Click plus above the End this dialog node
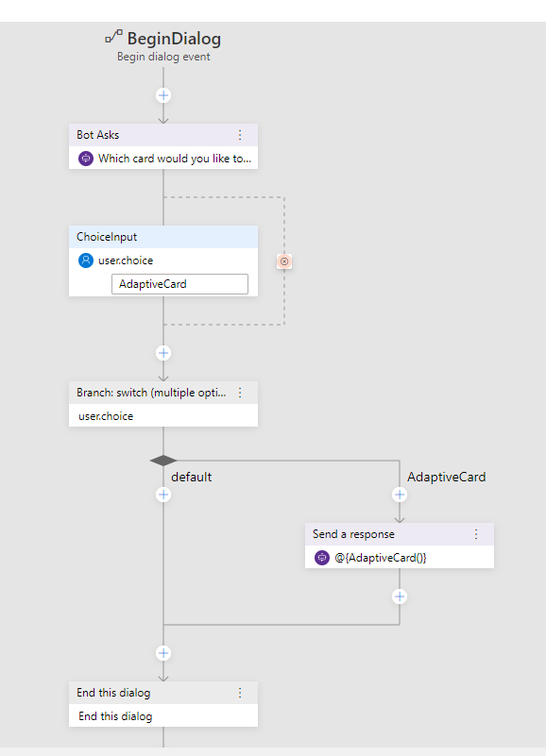Viewport: 546px width, 756px height. pos(163,653)
